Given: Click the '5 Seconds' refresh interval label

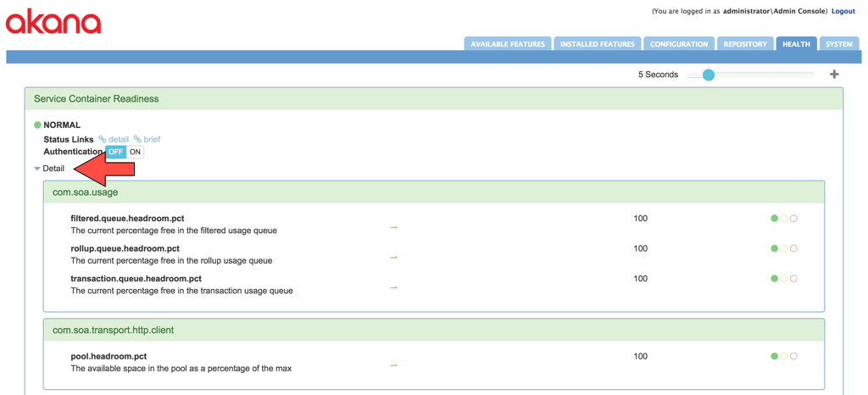Looking at the screenshot, I should coord(658,75).
